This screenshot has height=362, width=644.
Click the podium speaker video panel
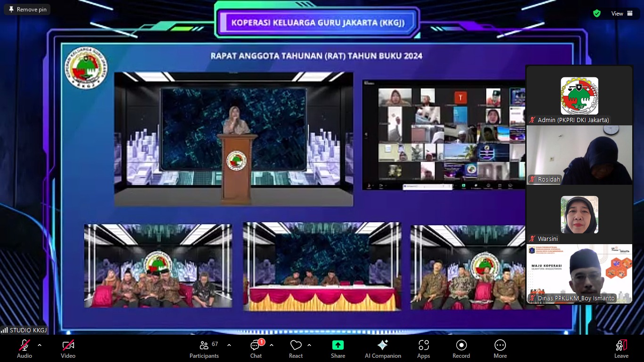[x=234, y=140]
